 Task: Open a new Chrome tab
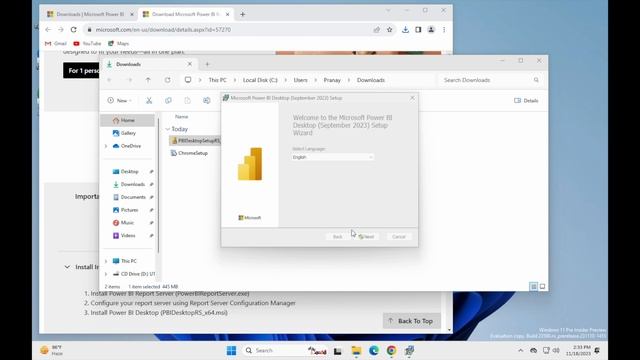242,14
